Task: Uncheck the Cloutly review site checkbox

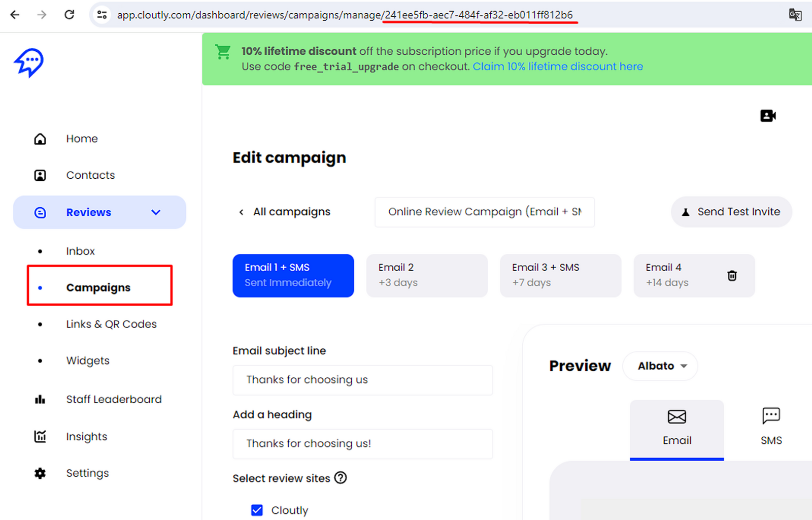Action: pyautogui.click(x=257, y=510)
